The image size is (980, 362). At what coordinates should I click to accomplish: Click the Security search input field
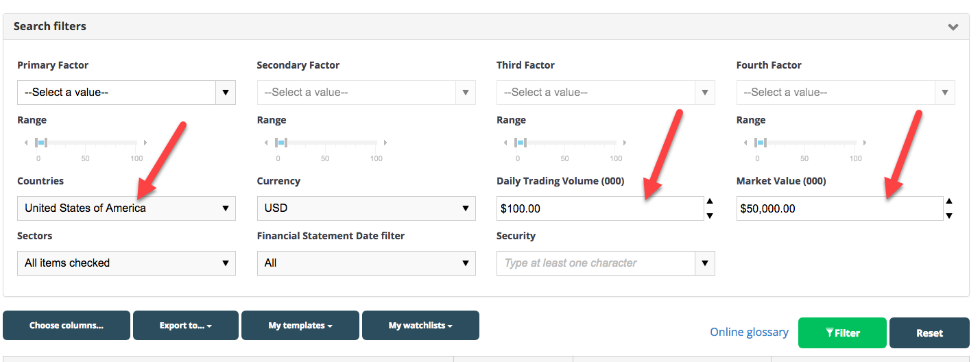(596, 263)
